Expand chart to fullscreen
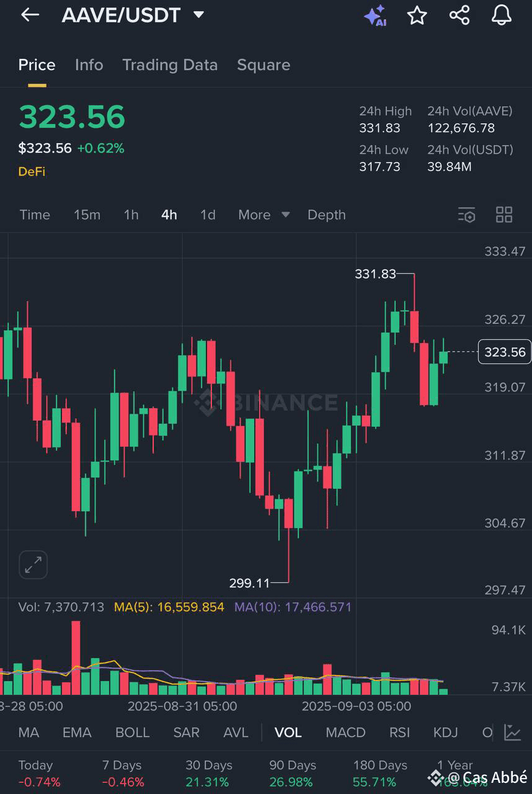This screenshot has height=794, width=532. click(33, 564)
